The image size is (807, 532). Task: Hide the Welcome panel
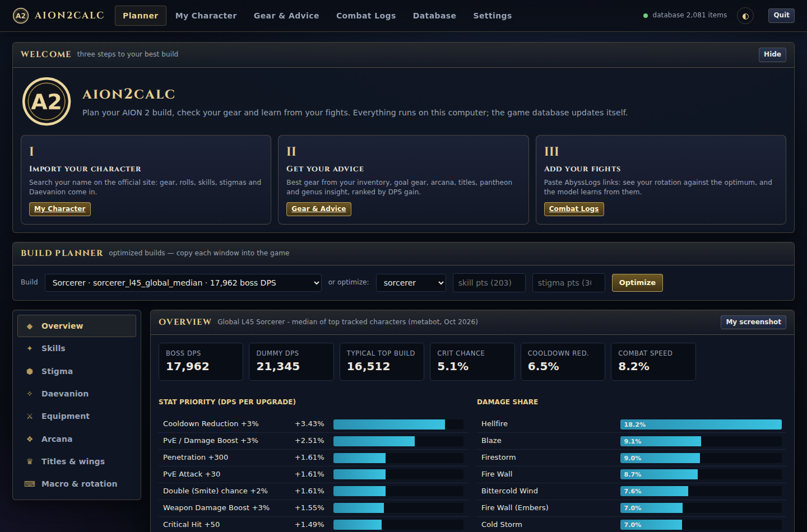(x=772, y=54)
